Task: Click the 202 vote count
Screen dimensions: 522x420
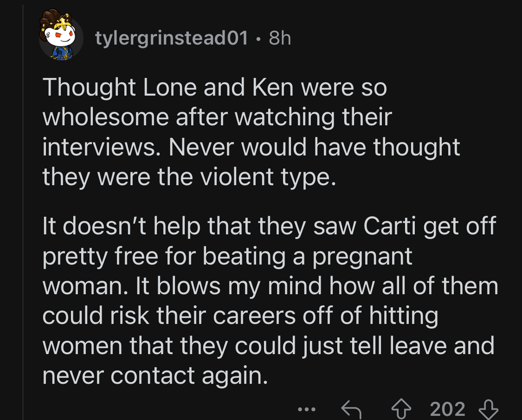Action: [x=447, y=409]
